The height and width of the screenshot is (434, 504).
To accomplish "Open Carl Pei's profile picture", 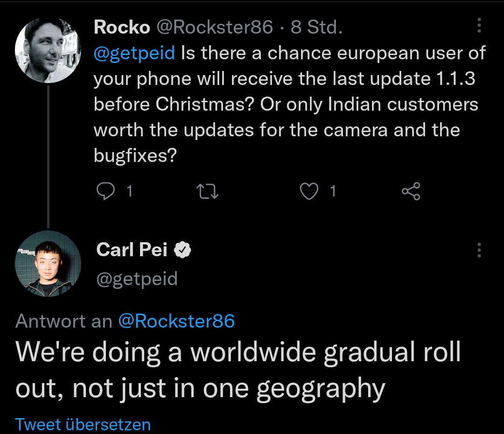I will pyautogui.click(x=49, y=264).
